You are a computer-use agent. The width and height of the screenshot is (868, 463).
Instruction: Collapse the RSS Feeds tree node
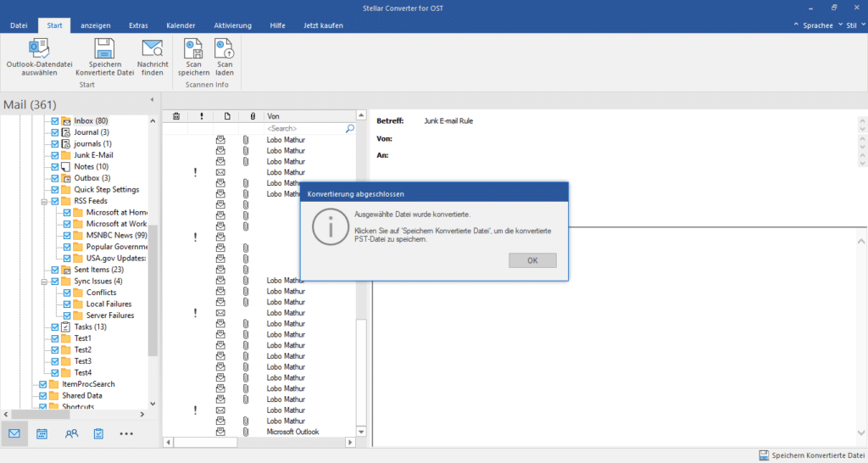click(x=44, y=202)
